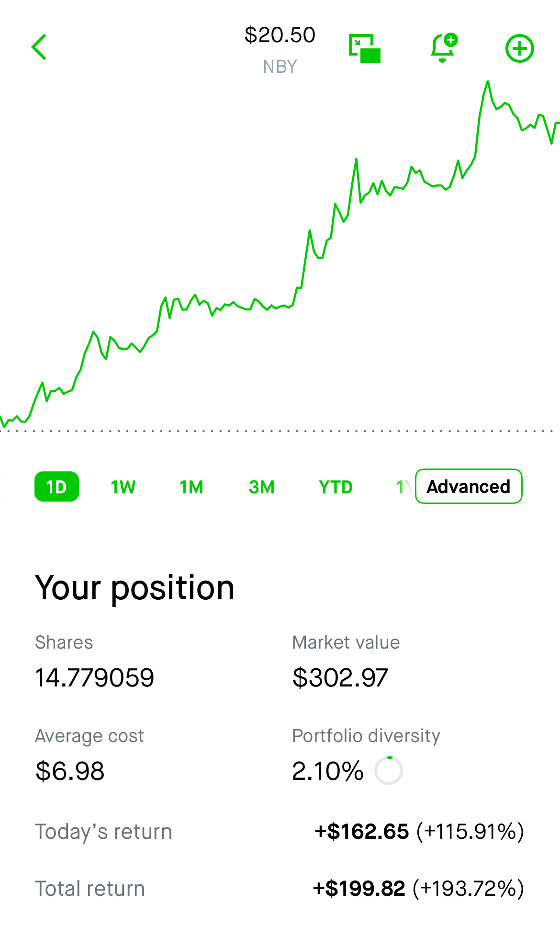Select the YTD time span
This screenshot has width=560, height=949.
(336, 487)
